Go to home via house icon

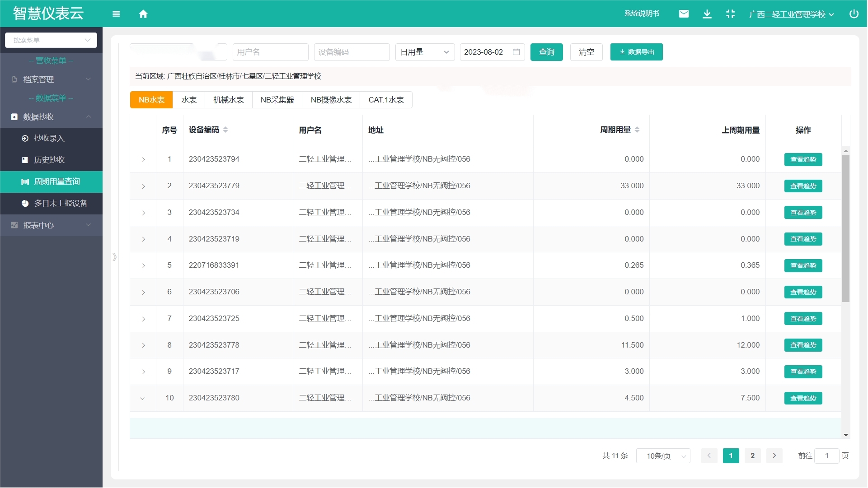point(143,14)
